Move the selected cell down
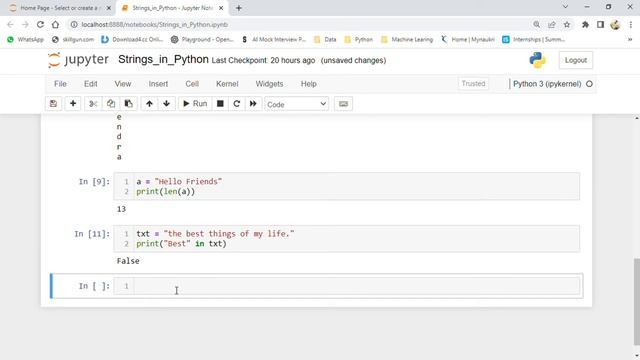This screenshot has height=360, width=640. click(x=167, y=104)
